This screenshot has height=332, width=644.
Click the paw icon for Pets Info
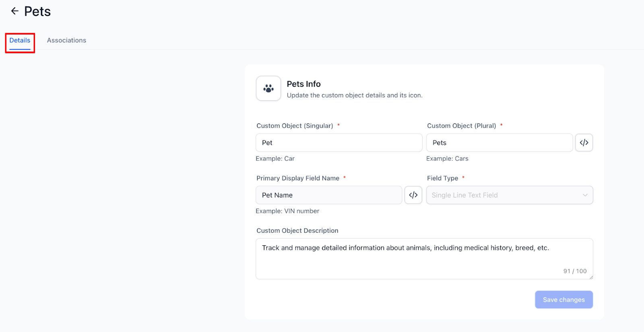point(268,88)
